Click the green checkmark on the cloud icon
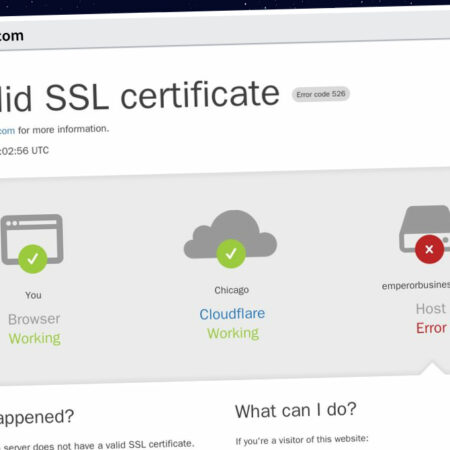 tap(231, 254)
